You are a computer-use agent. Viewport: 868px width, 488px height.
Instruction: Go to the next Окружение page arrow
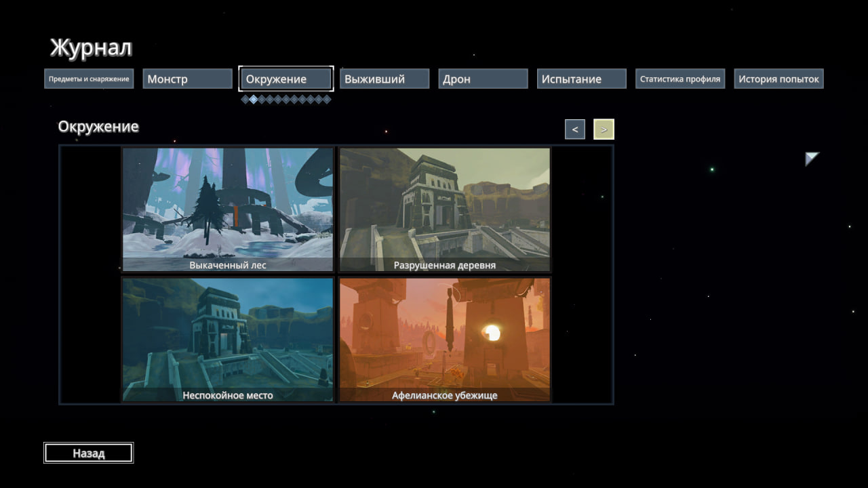pyautogui.click(x=604, y=129)
